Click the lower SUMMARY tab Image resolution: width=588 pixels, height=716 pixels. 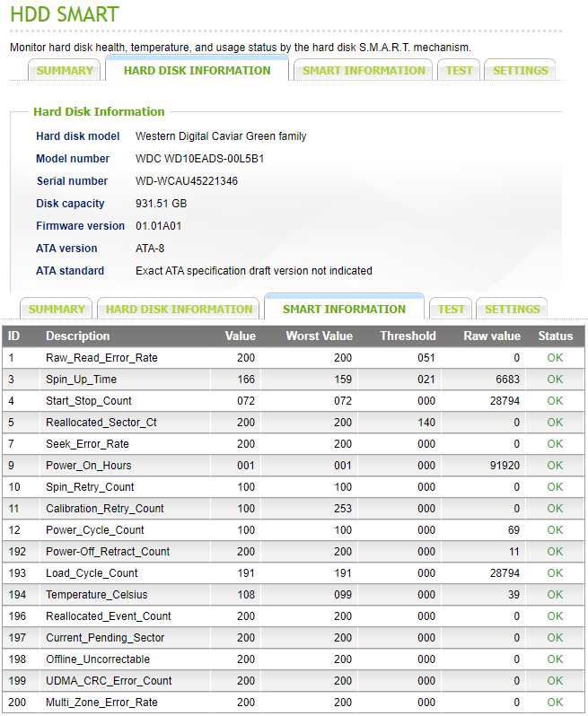57,310
